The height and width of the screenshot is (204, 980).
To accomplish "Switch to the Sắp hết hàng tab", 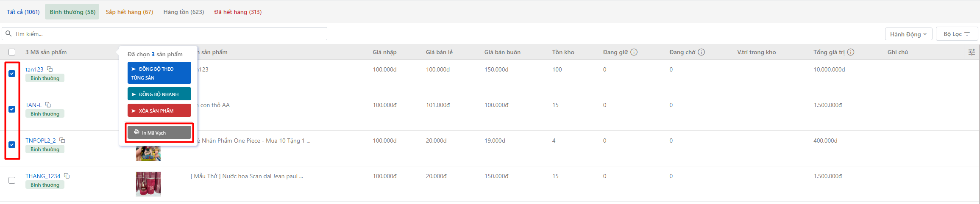I will point(129,12).
